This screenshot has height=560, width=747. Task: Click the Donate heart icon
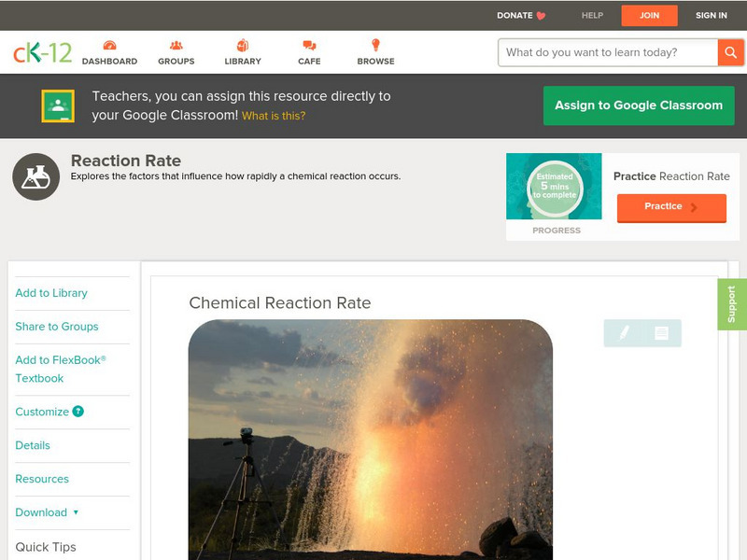[x=541, y=16]
